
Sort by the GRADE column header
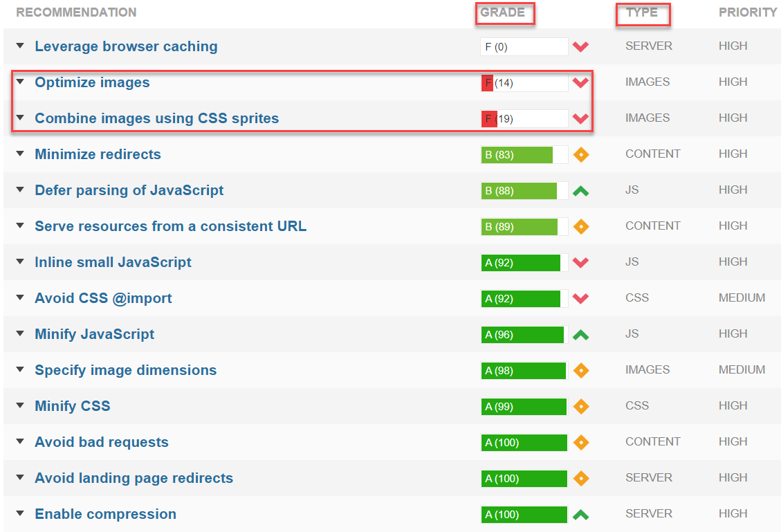[x=503, y=12]
